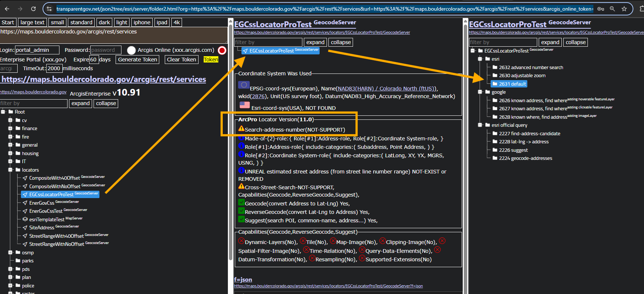Click the password key icon in address bar
644x294 pixels.
coord(601,9)
